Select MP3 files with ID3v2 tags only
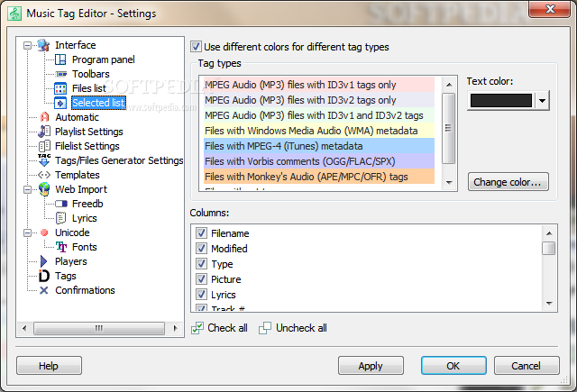Screen dimensions: 577x392 click(x=318, y=100)
